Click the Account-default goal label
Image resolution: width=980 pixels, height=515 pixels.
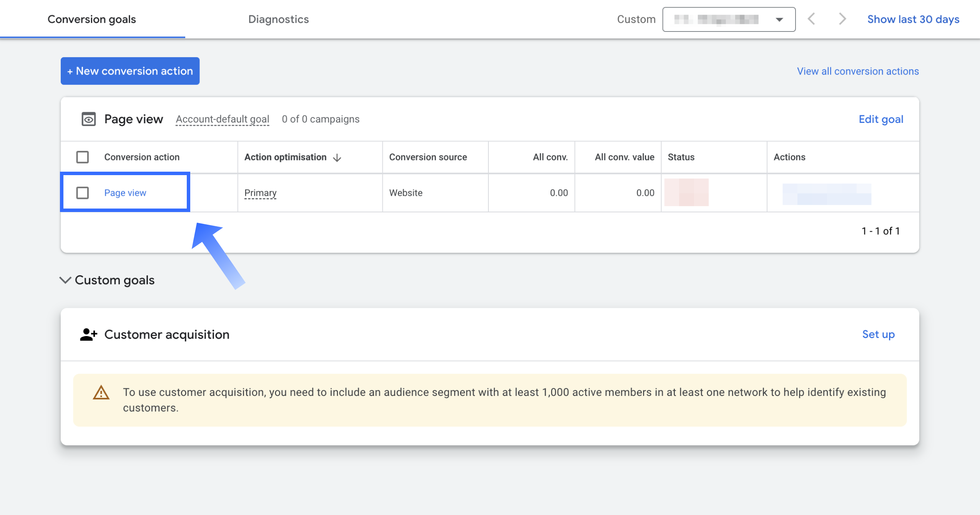tap(222, 119)
